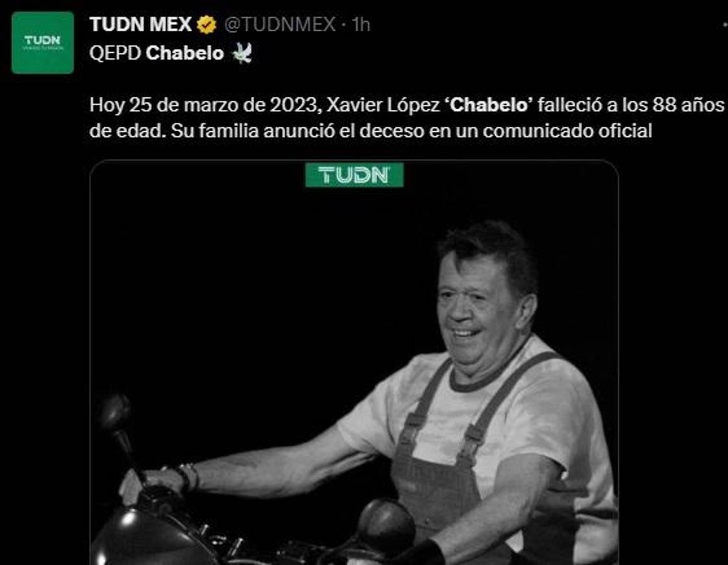Image resolution: width=728 pixels, height=565 pixels.
Task: Open the TUDN MEX profile avatar
Action: pos(43,43)
